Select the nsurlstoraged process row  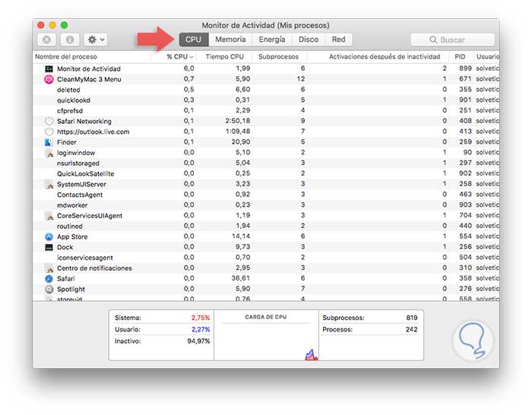coord(266,163)
